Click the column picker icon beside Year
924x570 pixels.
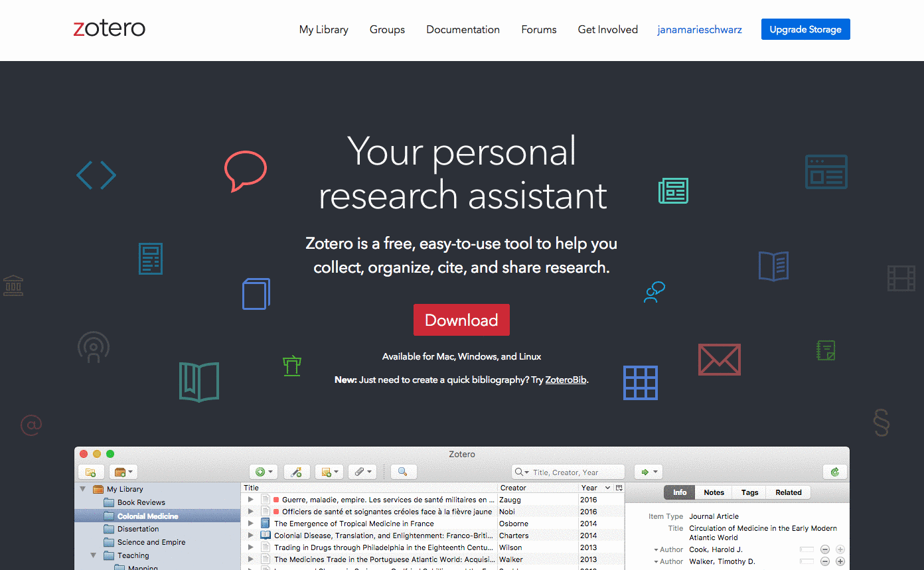pyautogui.click(x=619, y=488)
